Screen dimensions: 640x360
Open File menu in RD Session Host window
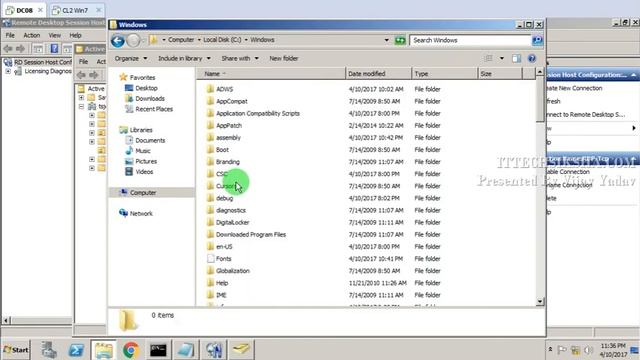pyautogui.click(x=10, y=35)
